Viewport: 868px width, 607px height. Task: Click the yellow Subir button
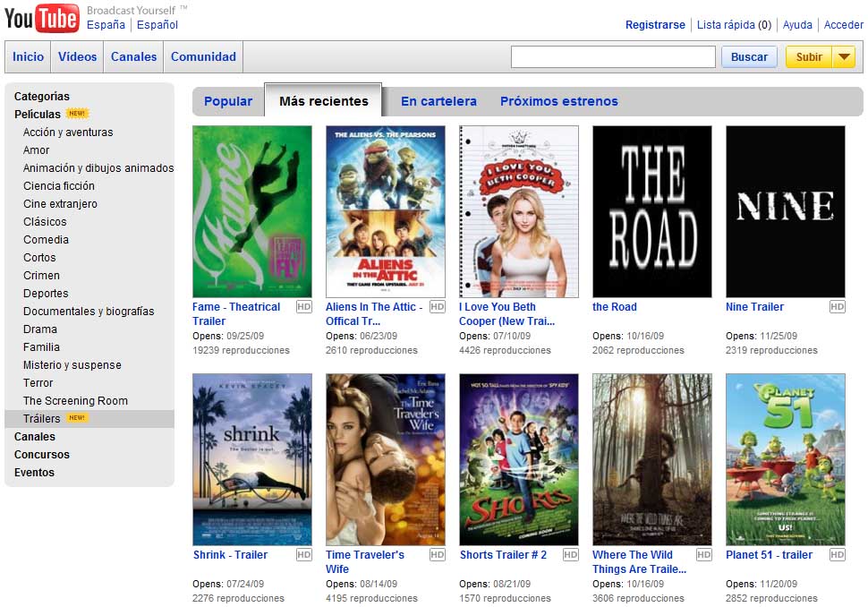[x=809, y=57]
